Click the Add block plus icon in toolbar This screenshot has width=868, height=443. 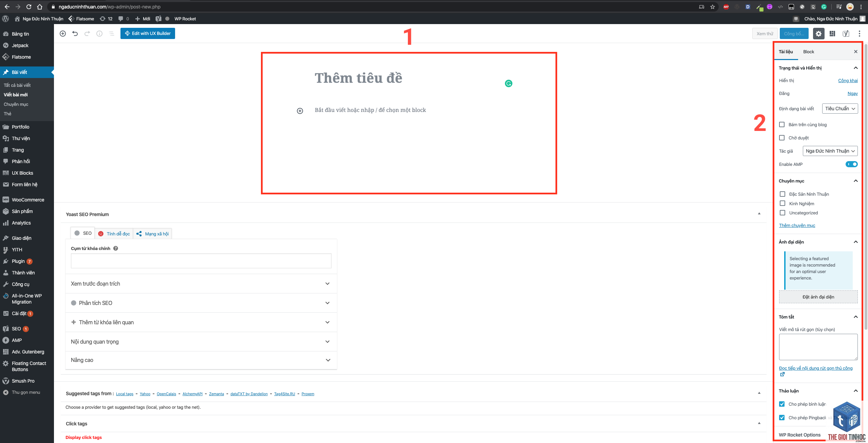(x=63, y=34)
